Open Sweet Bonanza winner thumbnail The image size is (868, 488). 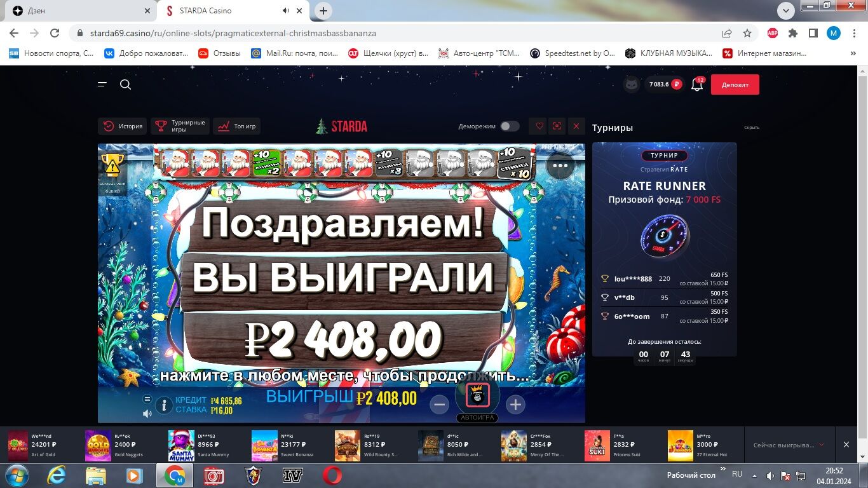264,445
